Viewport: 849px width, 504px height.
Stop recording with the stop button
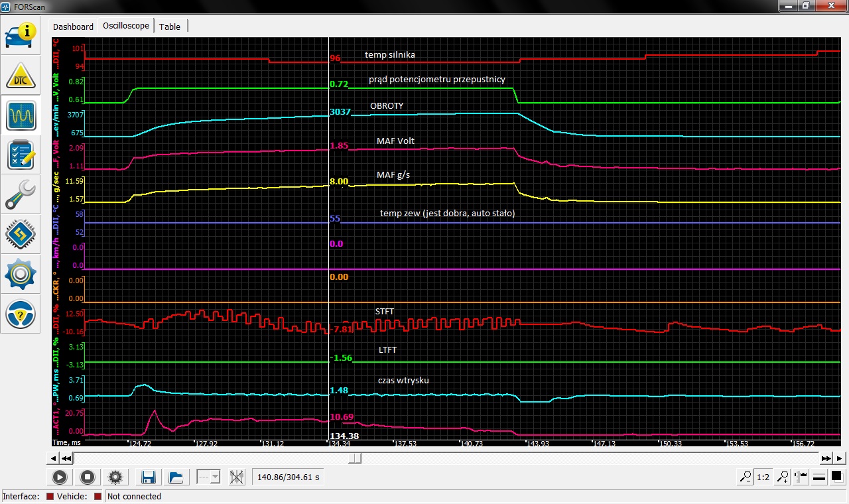click(87, 477)
